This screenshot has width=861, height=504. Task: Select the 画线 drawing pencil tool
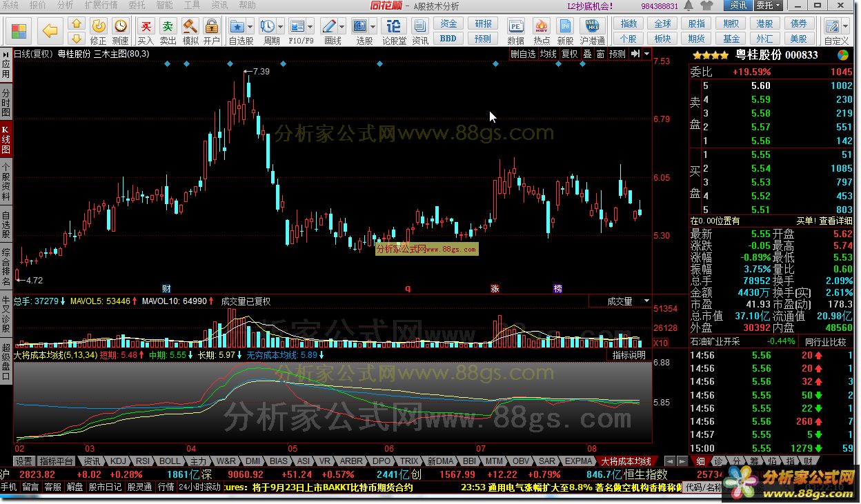[330, 28]
